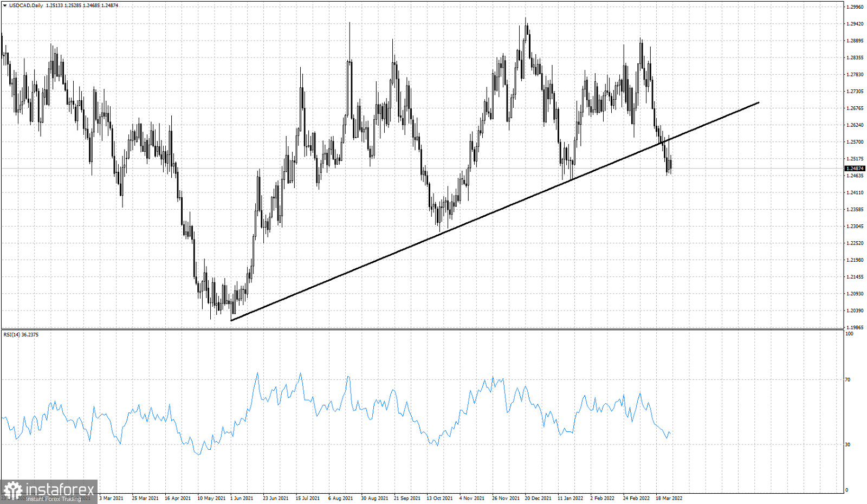Click the 4 Nov 2021 date label
This screenshot has width=867, height=504.
[472, 498]
